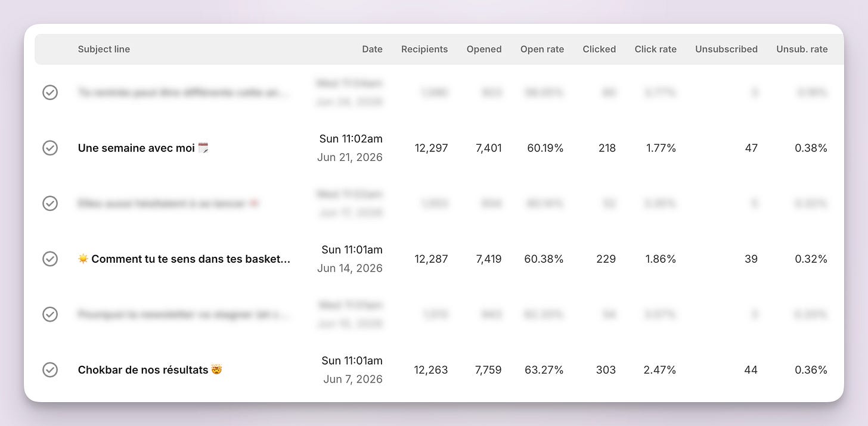Click the checkmark icon beside Comment tu te sens

click(50, 259)
